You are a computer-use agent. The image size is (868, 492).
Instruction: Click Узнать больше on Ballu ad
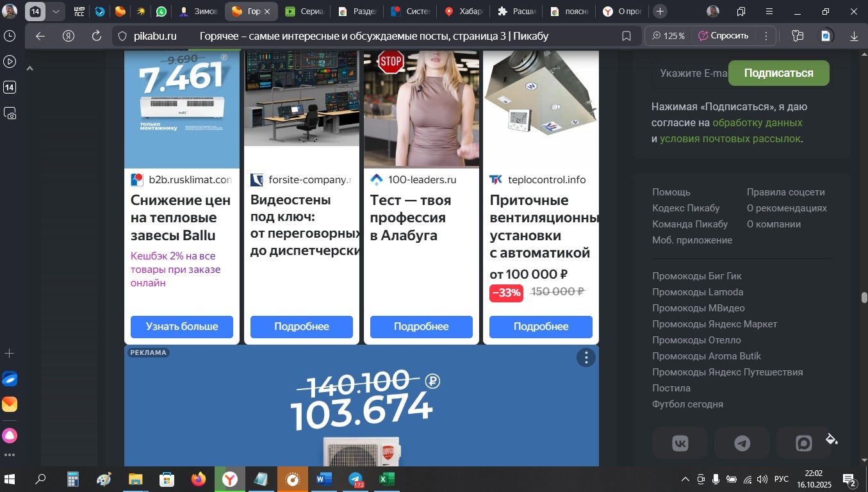[x=181, y=327]
